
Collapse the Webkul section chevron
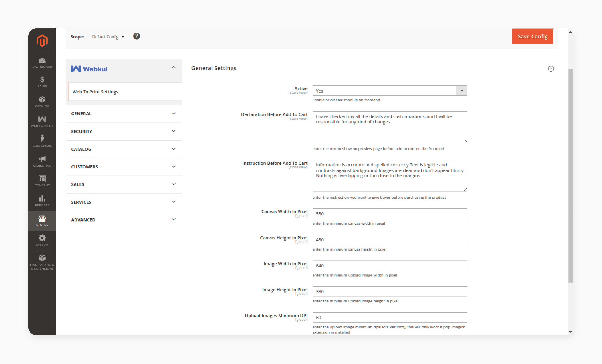pyautogui.click(x=173, y=67)
